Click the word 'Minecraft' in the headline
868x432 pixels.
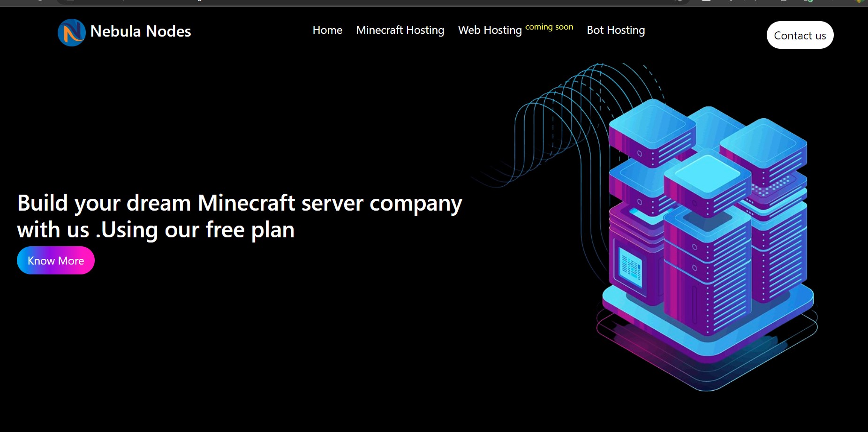[246, 203]
